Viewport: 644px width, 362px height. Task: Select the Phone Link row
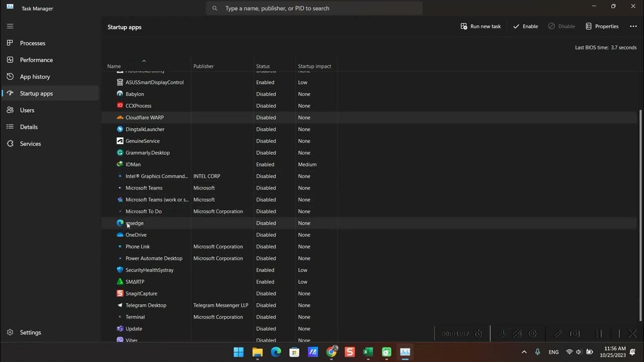pos(370,246)
